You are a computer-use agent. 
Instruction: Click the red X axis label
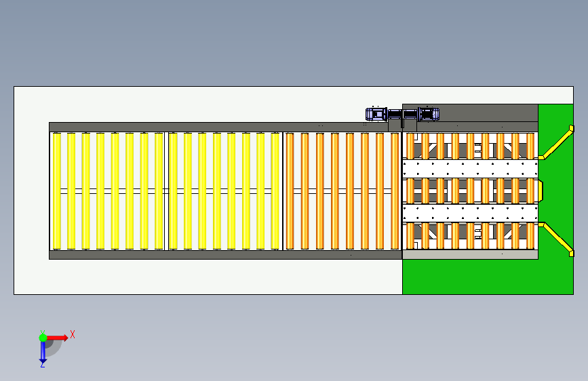pos(73,334)
